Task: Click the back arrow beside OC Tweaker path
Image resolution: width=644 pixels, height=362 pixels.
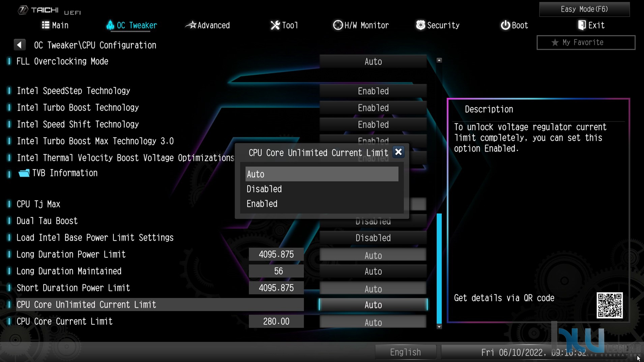Action: point(20,45)
